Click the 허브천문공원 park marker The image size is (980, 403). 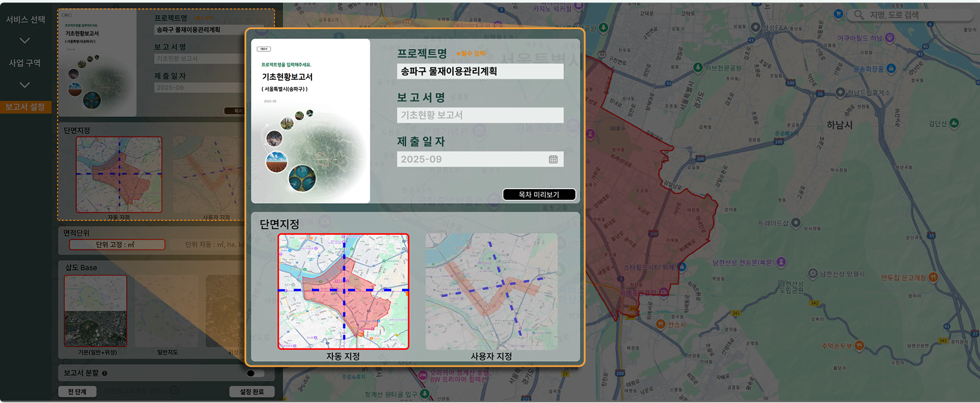[x=698, y=67]
